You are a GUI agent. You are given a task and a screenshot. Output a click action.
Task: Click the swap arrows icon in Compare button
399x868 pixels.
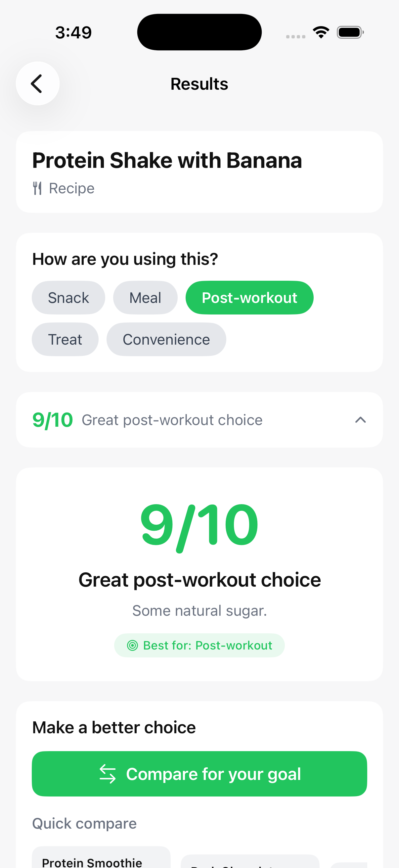click(x=109, y=774)
